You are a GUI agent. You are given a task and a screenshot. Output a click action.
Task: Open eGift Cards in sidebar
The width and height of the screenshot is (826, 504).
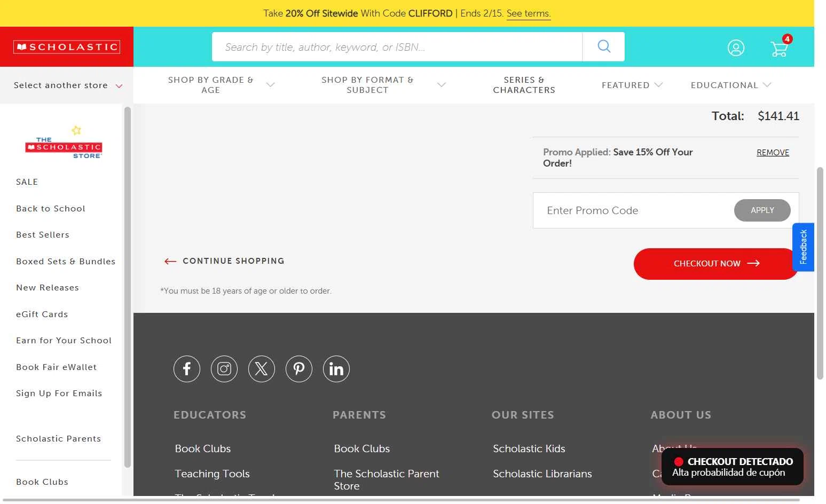pos(42,314)
